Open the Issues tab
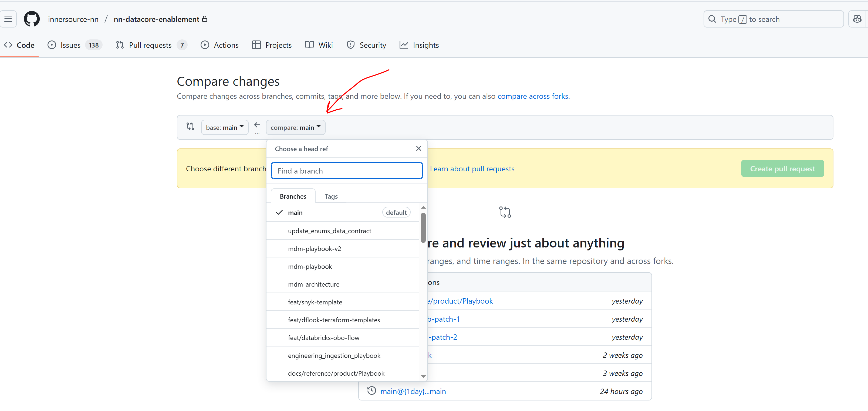 (x=75, y=45)
